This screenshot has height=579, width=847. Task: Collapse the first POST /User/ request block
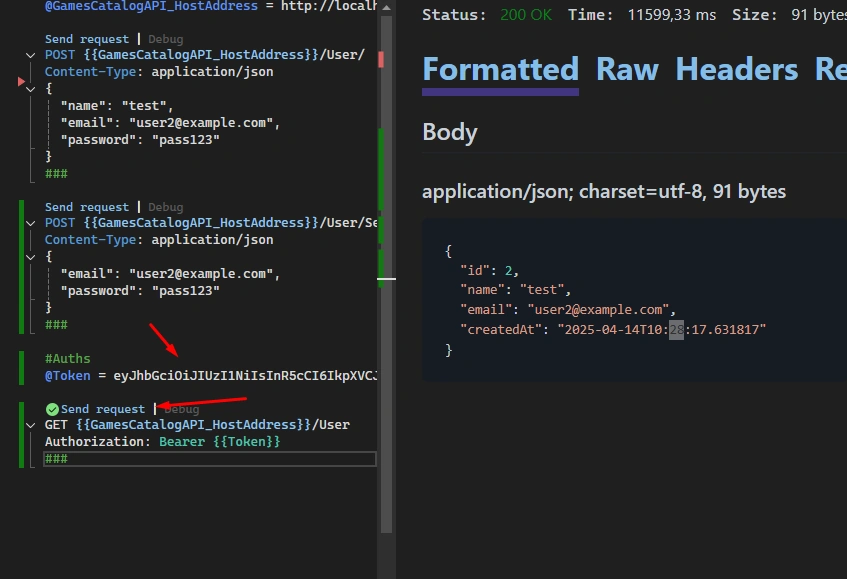click(x=30, y=55)
